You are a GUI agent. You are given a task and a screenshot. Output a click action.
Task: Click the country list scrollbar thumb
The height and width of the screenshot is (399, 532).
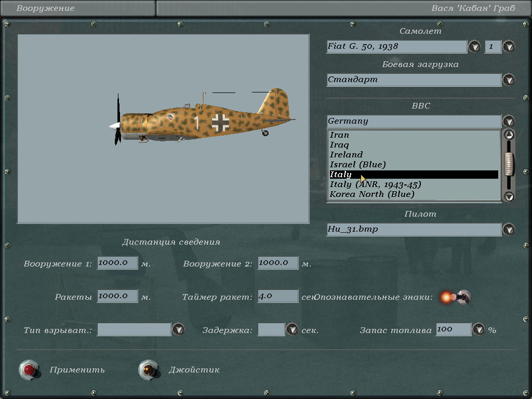pos(509,164)
